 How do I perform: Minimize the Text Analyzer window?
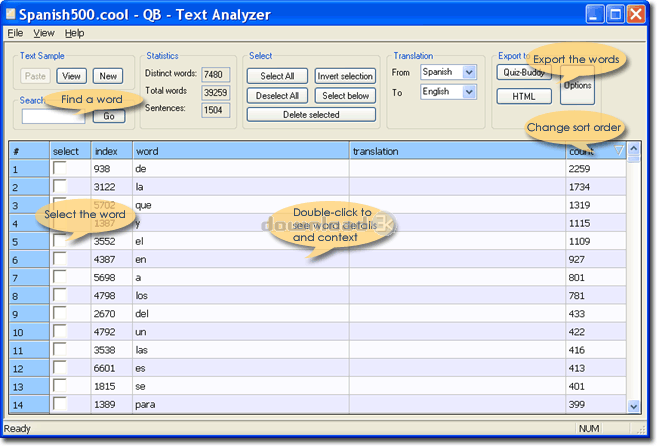point(595,14)
